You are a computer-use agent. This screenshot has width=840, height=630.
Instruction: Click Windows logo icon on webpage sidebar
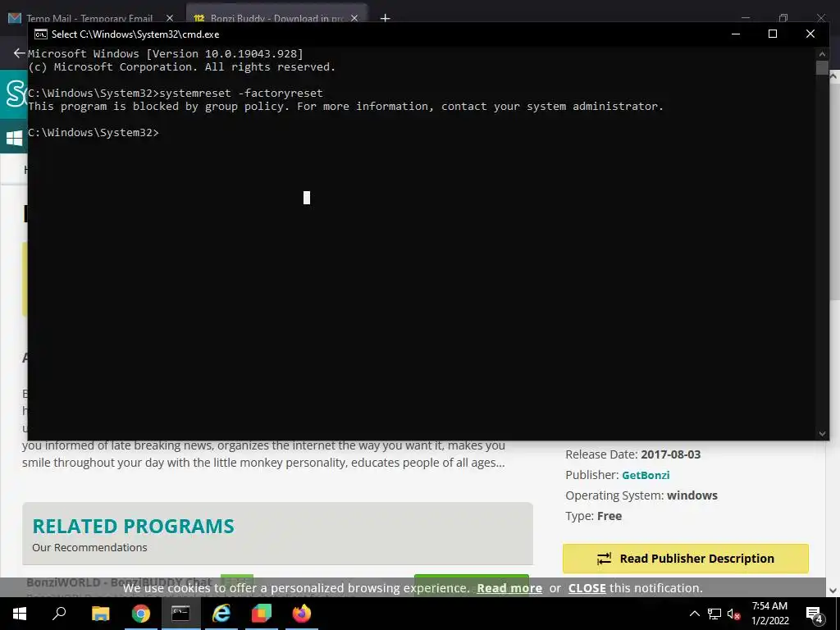(x=15, y=138)
